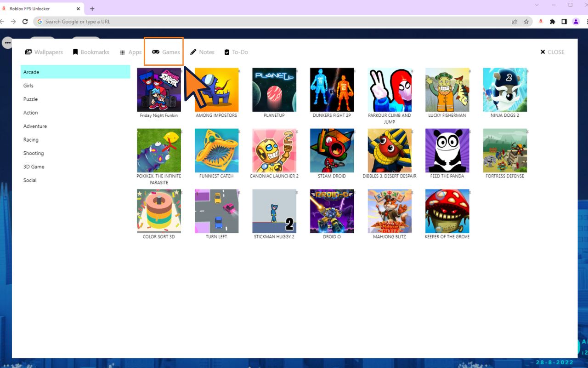Choose the Puzzle category

point(75,99)
